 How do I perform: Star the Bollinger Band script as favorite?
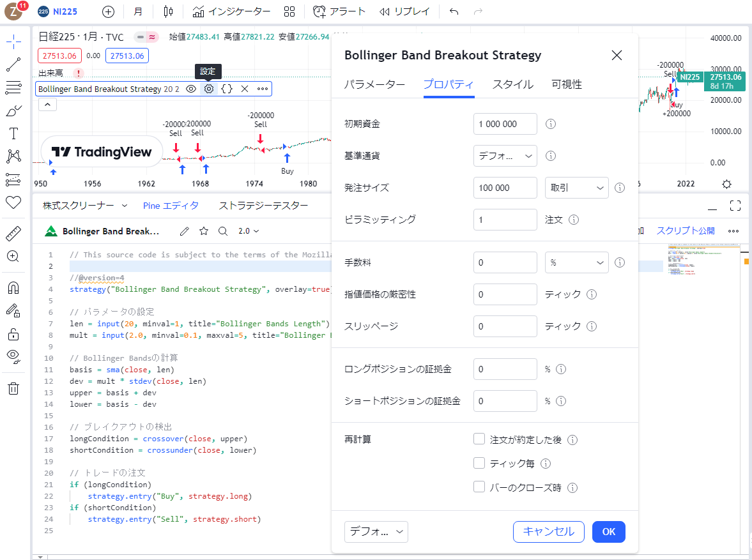click(x=203, y=231)
